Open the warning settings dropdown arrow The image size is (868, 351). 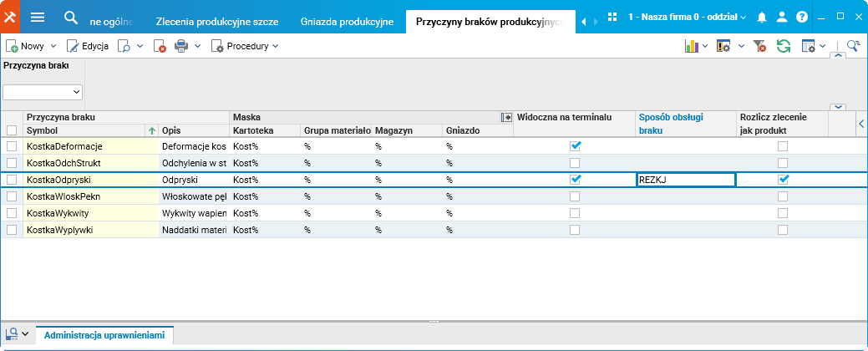pyautogui.click(x=741, y=47)
